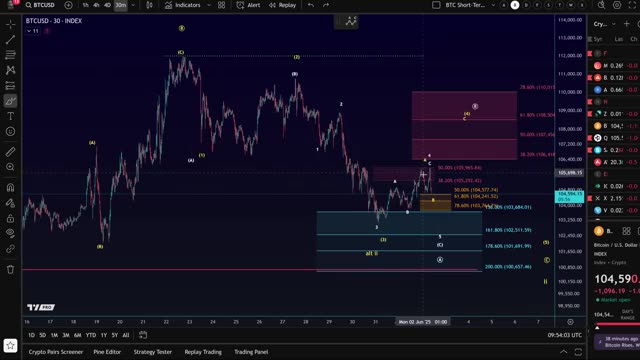Set range to 5D
The height and width of the screenshot is (360, 640).
click(42, 335)
